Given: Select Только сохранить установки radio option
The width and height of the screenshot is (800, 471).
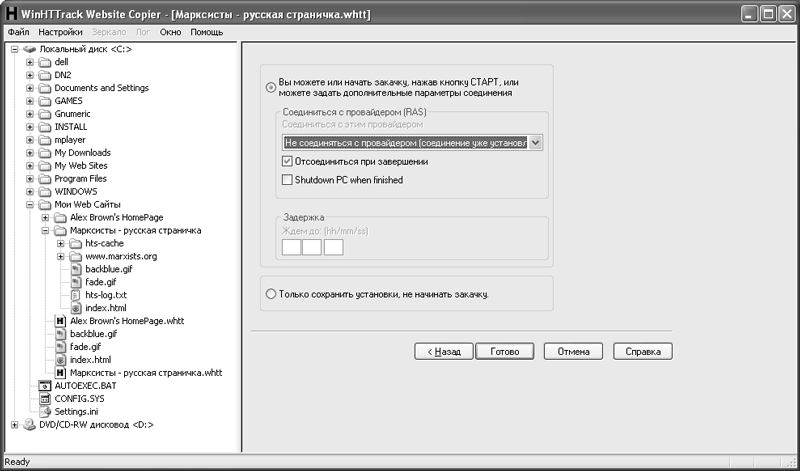Looking at the screenshot, I should (271, 294).
